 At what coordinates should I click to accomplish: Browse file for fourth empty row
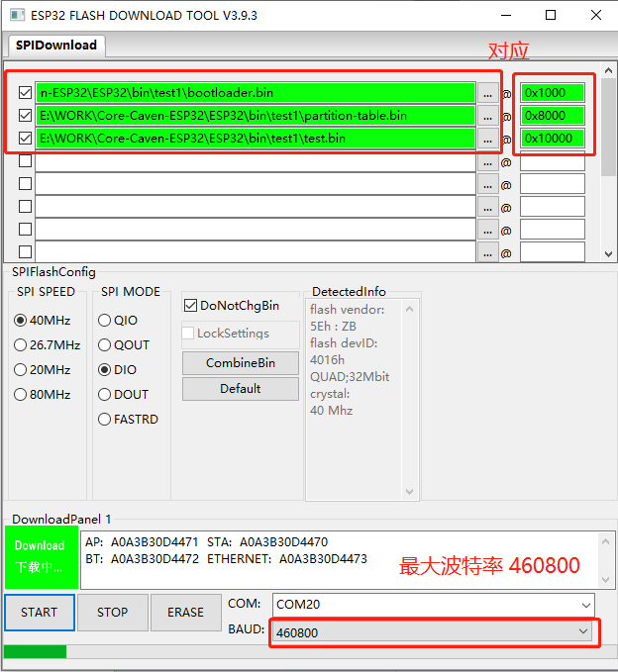tap(487, 163)
